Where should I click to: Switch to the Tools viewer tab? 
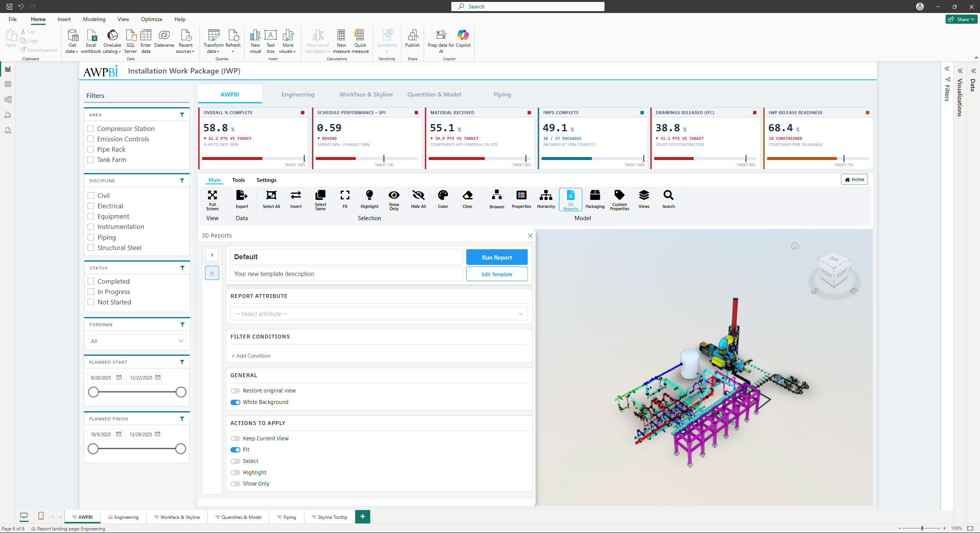tap(238, 180)
